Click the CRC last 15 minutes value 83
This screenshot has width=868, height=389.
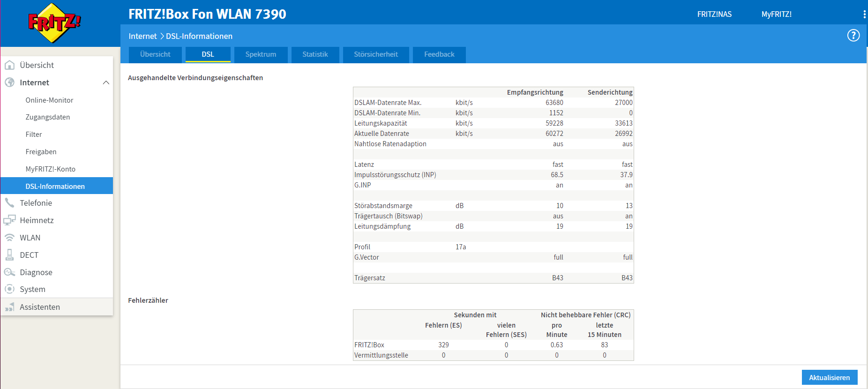(x=605, y=345)
